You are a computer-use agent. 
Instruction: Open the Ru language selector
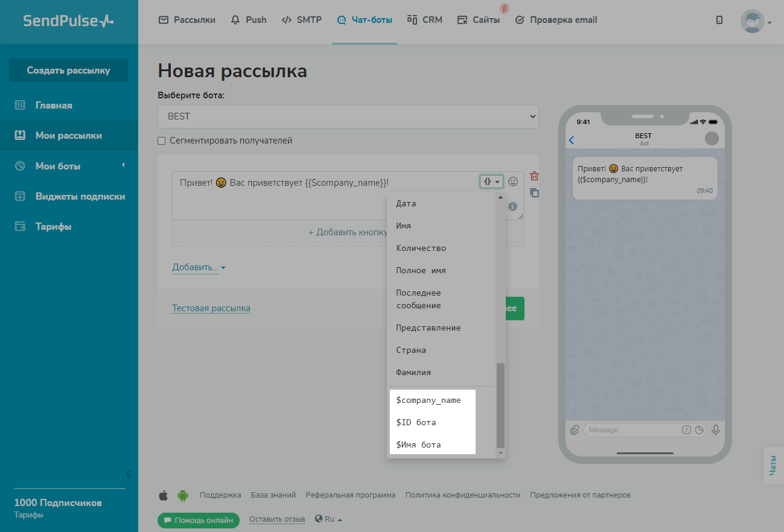[x=328, y=519]
